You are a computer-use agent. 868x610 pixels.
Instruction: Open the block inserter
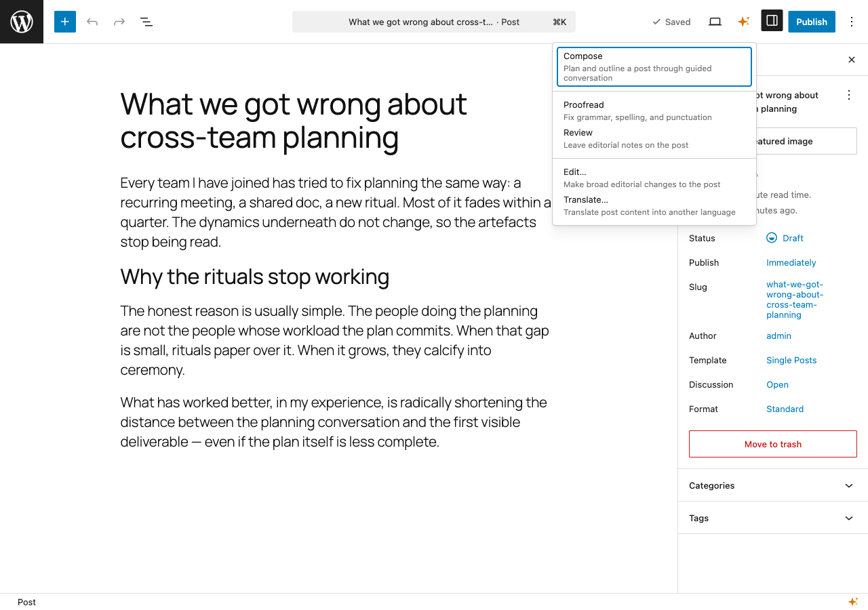pos(64,21)
